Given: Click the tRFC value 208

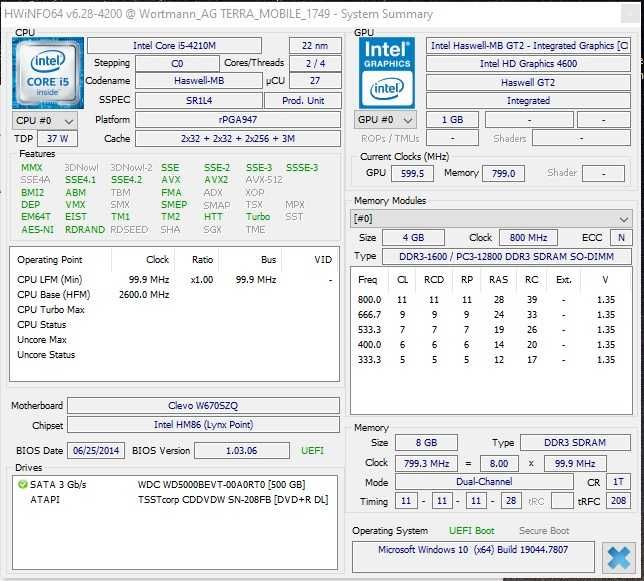Looking at the screenshot, I should coord(618,501).
